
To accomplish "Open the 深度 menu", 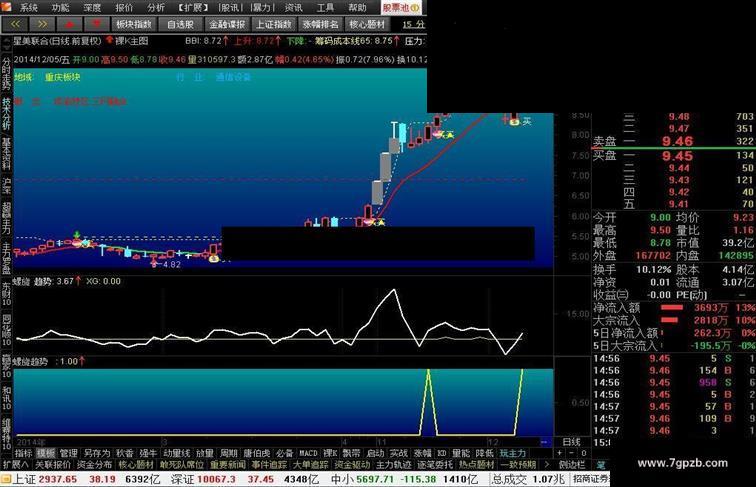I will click(x=92, y=7).
